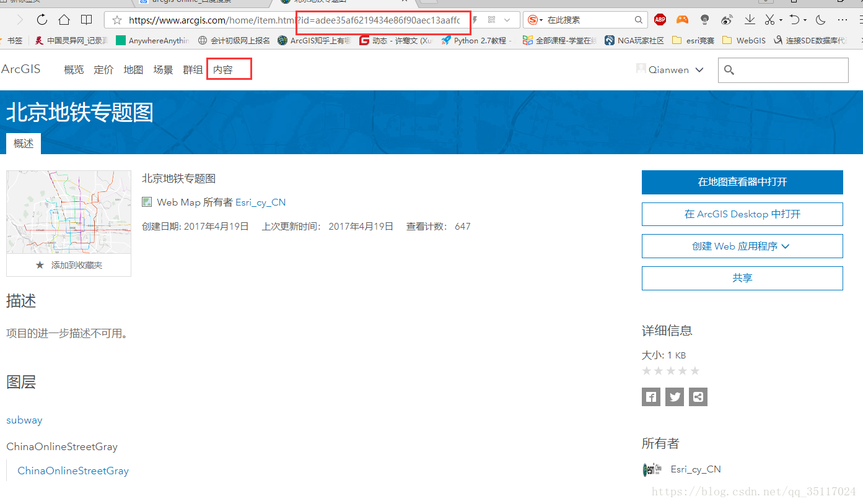Click the Beijing subway map thumbnail
863x504 pixels.
coord(69,212)
